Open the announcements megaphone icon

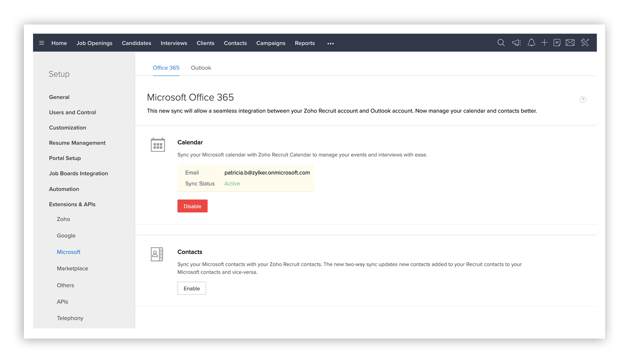[516, 43]
